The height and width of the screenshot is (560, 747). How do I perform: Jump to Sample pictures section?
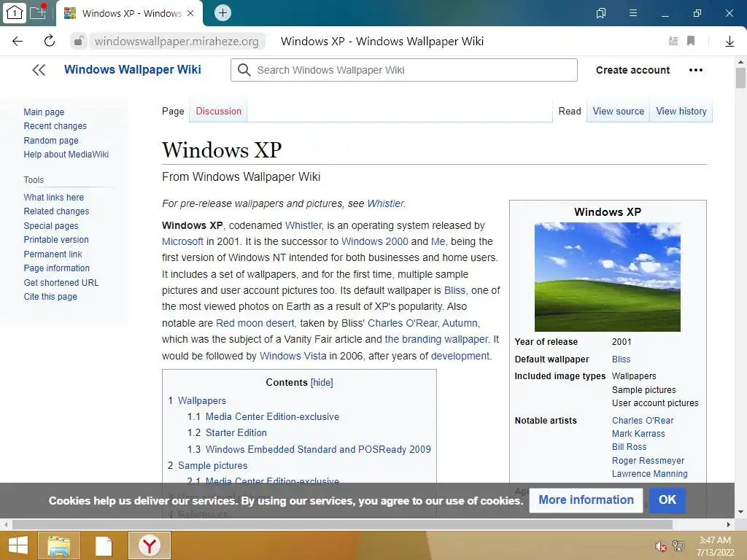coord(213,465)
